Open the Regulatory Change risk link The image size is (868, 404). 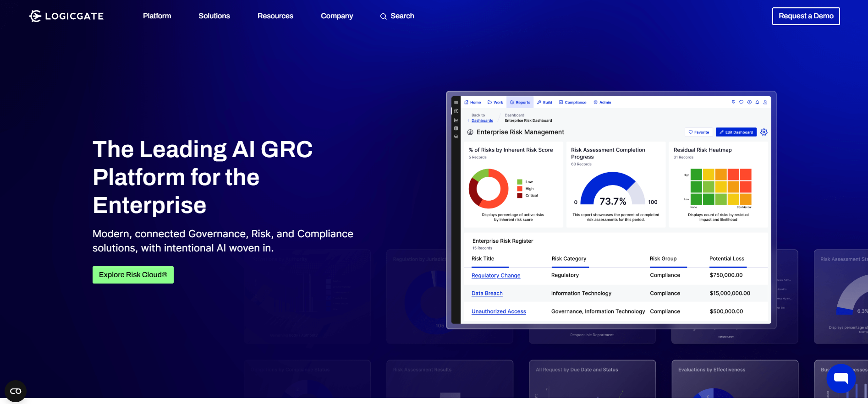pos(496,275)
